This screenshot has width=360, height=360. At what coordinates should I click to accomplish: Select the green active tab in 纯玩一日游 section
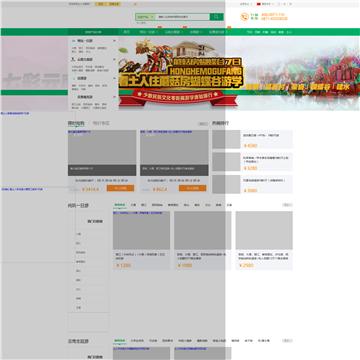120,205
